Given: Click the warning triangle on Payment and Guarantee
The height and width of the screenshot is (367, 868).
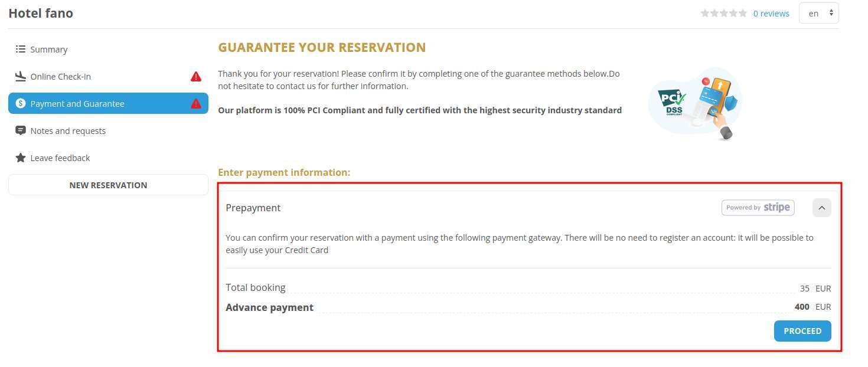Looking at the screenshot, I should click(196, 104).
